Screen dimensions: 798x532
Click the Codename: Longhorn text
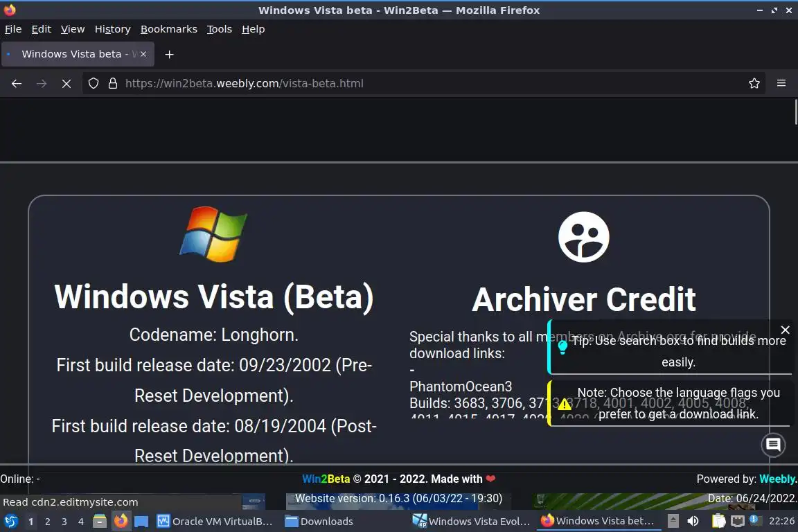[214, 335]
